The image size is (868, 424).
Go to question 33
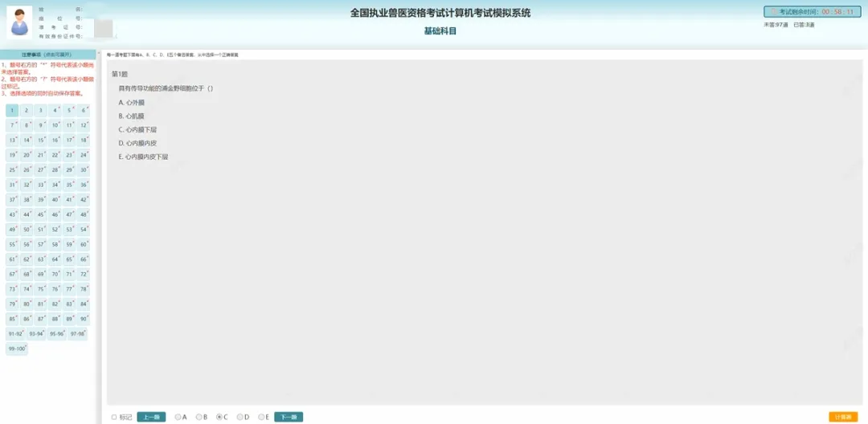[x=40, y=185]
